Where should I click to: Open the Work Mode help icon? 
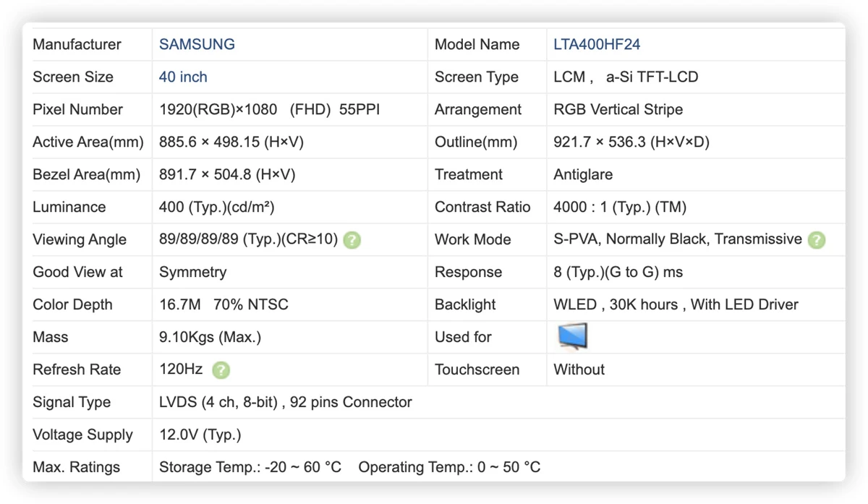pos(817,240)
